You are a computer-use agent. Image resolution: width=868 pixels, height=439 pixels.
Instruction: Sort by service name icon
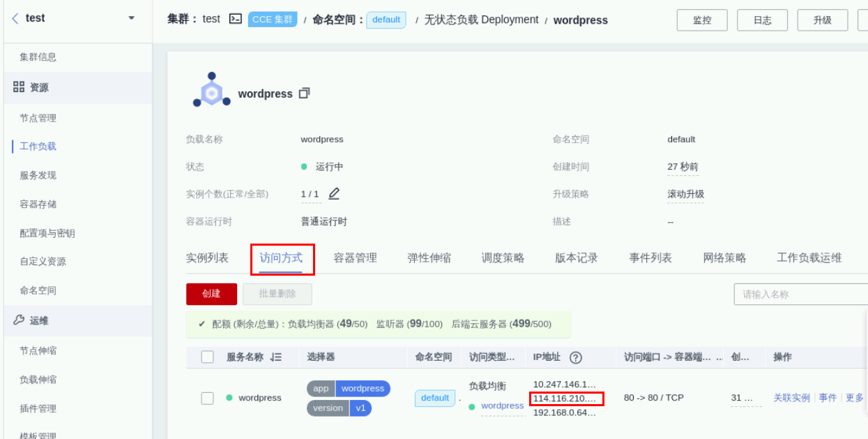(x=276, y=357)
